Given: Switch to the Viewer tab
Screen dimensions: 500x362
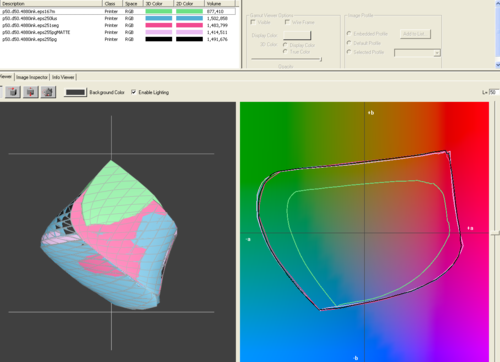Looking at the screenshot, I should coord(6,77).
